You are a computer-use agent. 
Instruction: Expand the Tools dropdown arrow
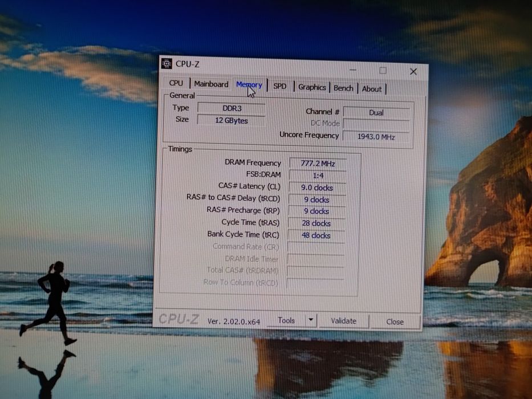coord(311,320)
